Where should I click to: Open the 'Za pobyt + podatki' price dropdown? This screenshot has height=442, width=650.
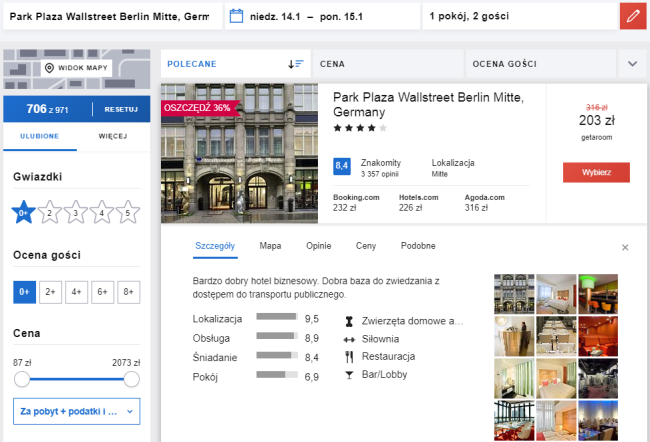pyautogui.click(x=76, y=411)
